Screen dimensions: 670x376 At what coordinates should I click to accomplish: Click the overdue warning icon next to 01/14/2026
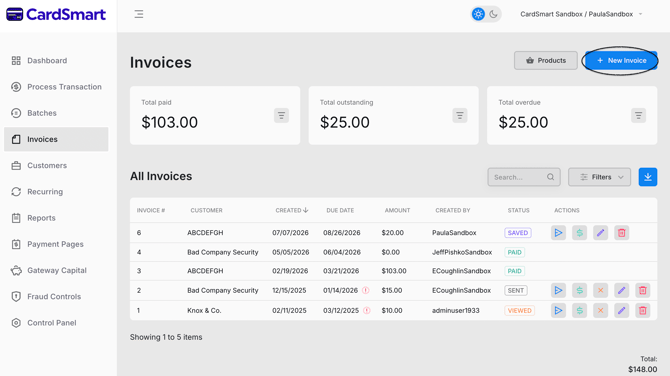(365, 290)
